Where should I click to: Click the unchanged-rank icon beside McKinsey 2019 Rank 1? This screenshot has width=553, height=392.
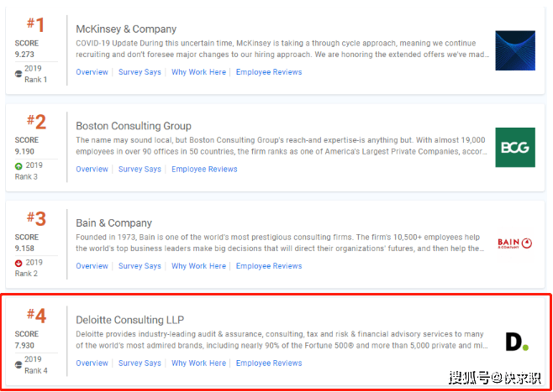pos(18,74)
